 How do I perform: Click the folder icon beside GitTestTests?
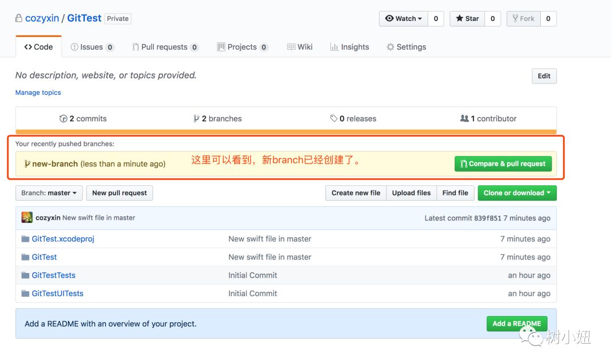pos(25,275)
